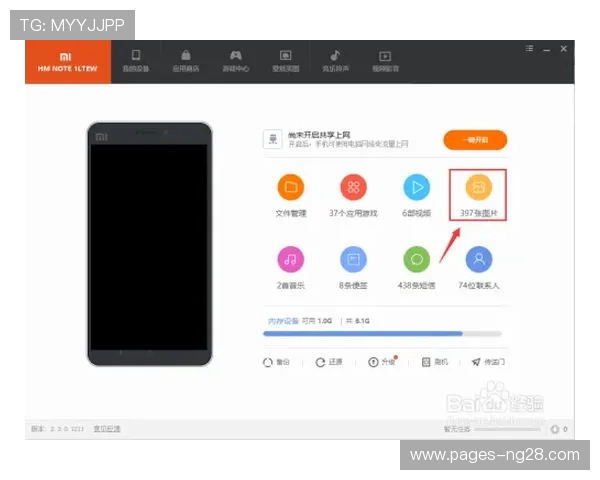Open the Game Center tab with gamepad icon
Screen dimensions: 600x480
coord(236,61)
